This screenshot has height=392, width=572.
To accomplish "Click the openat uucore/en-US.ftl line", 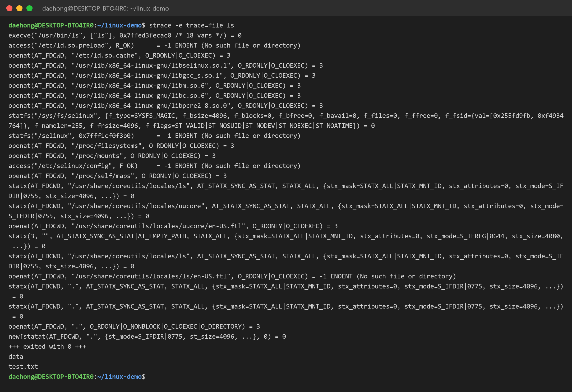I will tap(173, 226).
